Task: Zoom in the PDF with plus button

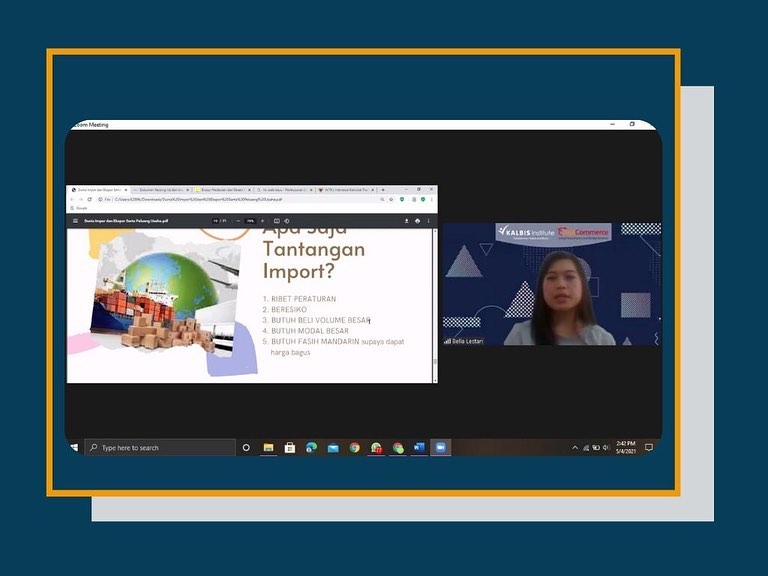Action: (x=263, y=221)
